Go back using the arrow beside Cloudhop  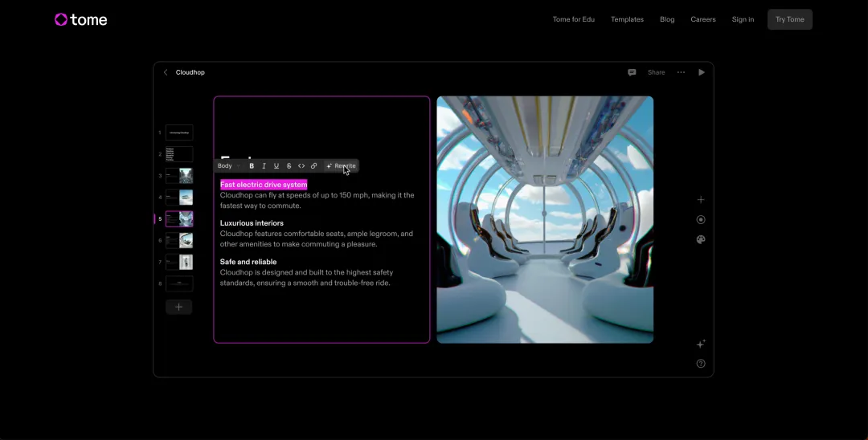[x=166, y=72]
